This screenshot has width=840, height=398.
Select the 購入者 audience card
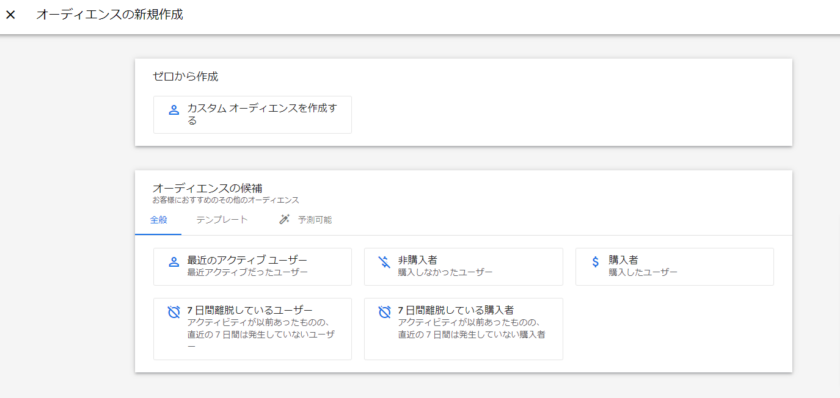(x=674, y=266)
